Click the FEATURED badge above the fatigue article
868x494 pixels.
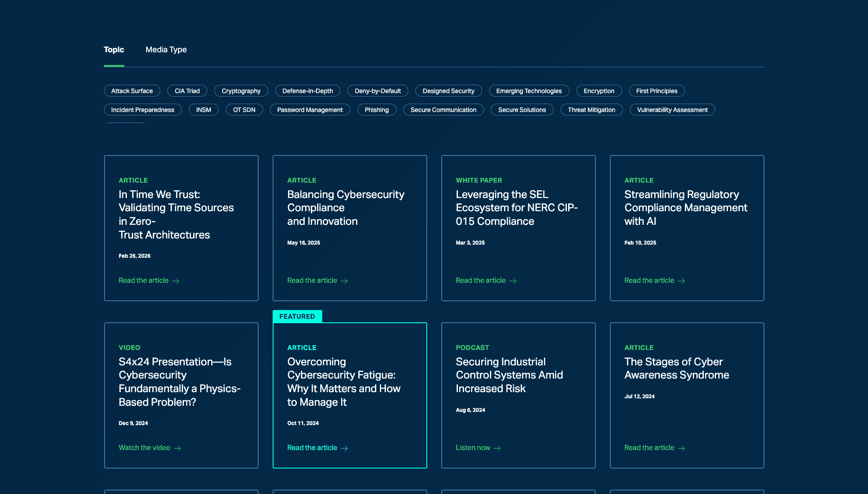[x=297, y=316]
